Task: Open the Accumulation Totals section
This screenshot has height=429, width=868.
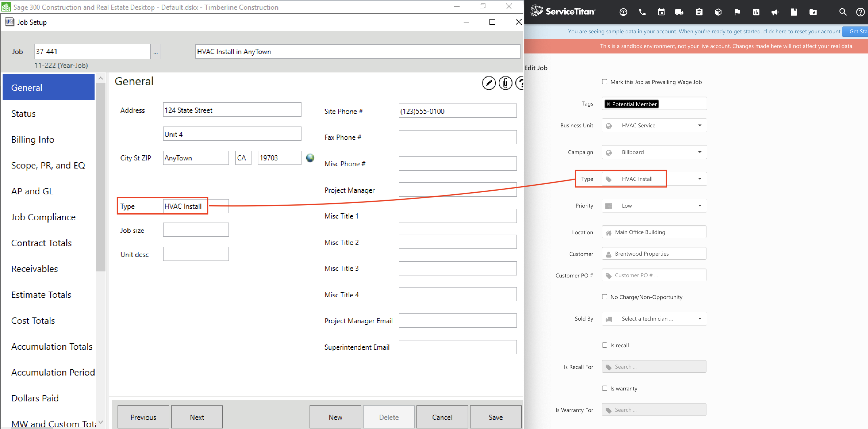Action: (x=49, y=346)
